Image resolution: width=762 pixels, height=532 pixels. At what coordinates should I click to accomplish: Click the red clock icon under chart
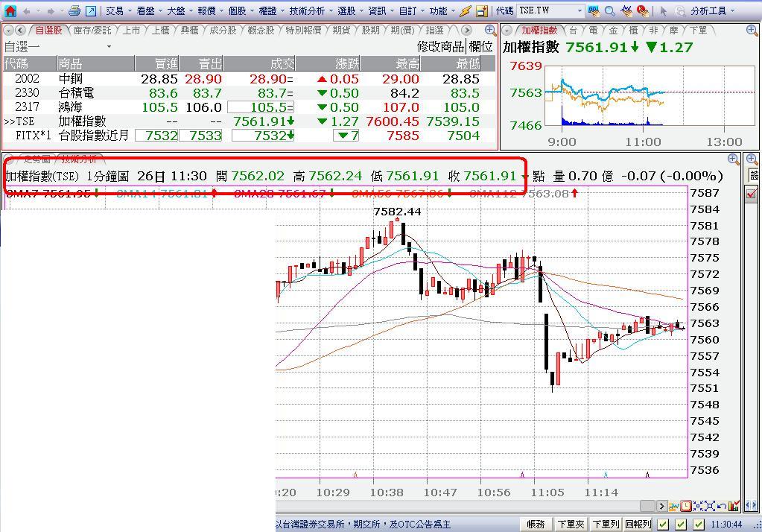[x=686, y=506]
